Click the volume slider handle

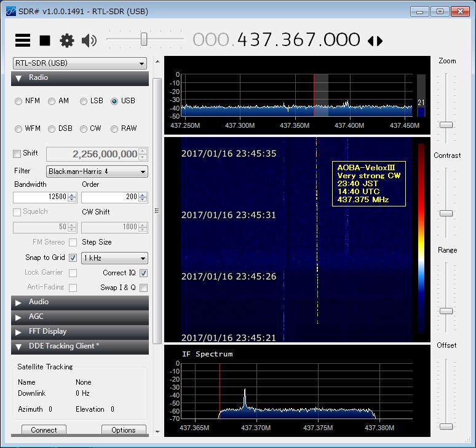(x=144, y=39)
